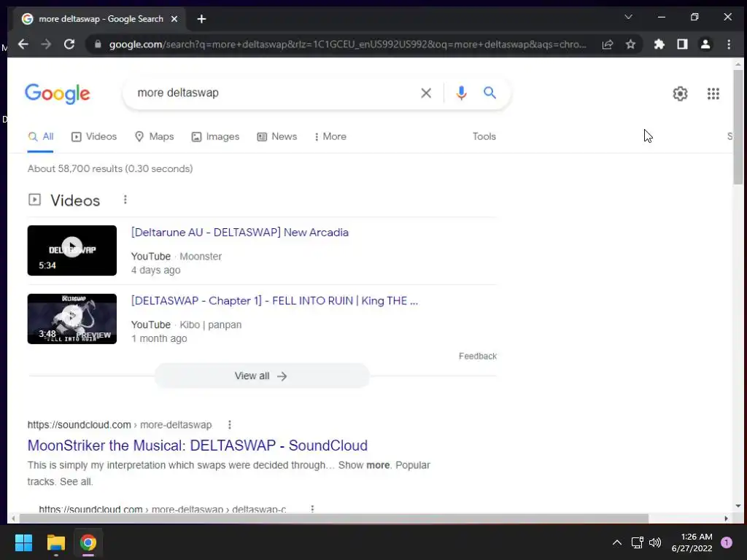Image resolution: width=747 pixels, height=560 pixels.
Task: Open the tab search dropdown arrow
Action: 628,17
